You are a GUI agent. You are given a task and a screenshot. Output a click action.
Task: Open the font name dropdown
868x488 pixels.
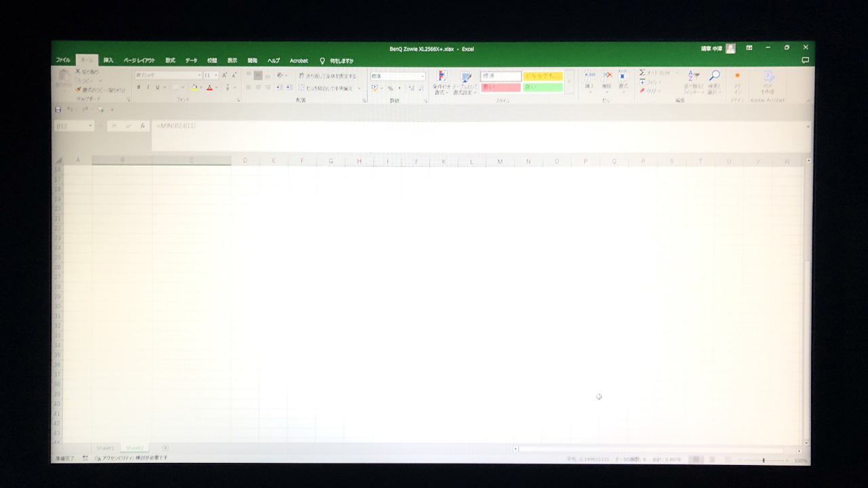(199, 75)
